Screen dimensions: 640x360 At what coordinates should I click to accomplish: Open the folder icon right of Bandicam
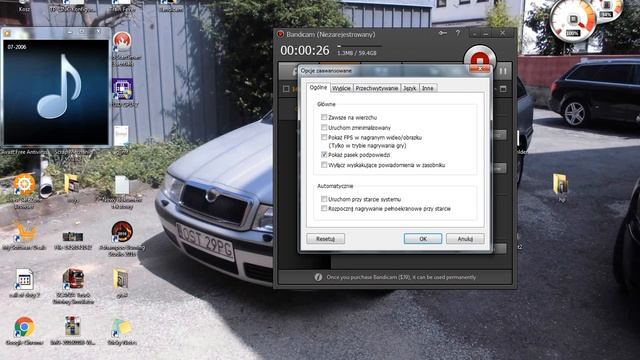coord(560,184)
